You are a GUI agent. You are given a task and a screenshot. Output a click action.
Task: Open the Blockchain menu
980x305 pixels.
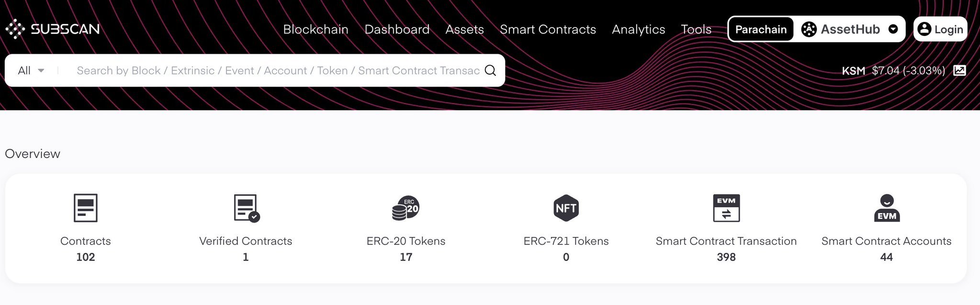[x=315, y=29]
